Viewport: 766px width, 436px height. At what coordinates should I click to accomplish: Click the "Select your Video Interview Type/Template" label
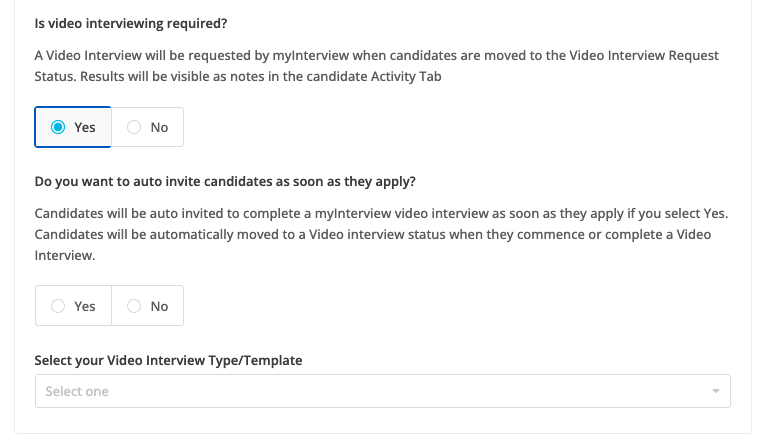pyautogui.click(x=168, y=360)
